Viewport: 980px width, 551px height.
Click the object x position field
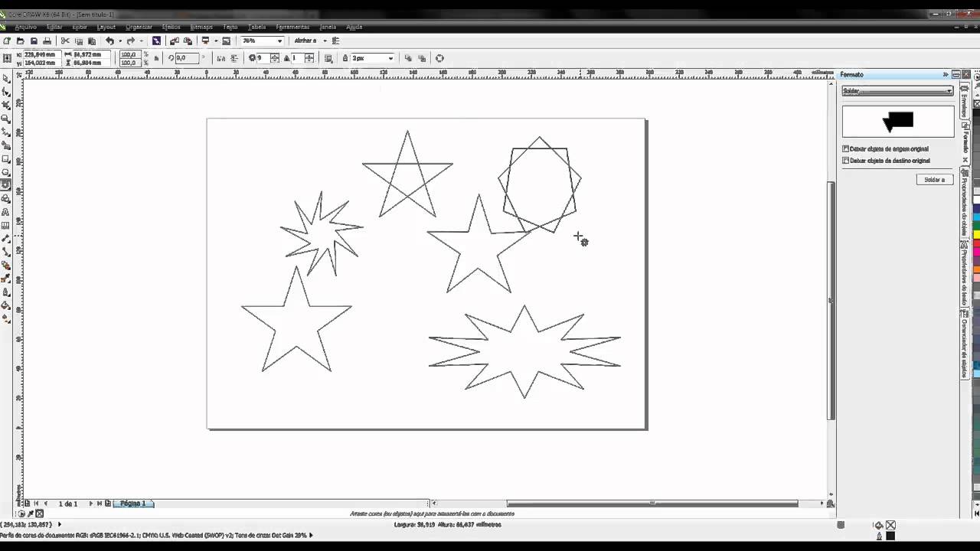point(41,54)
